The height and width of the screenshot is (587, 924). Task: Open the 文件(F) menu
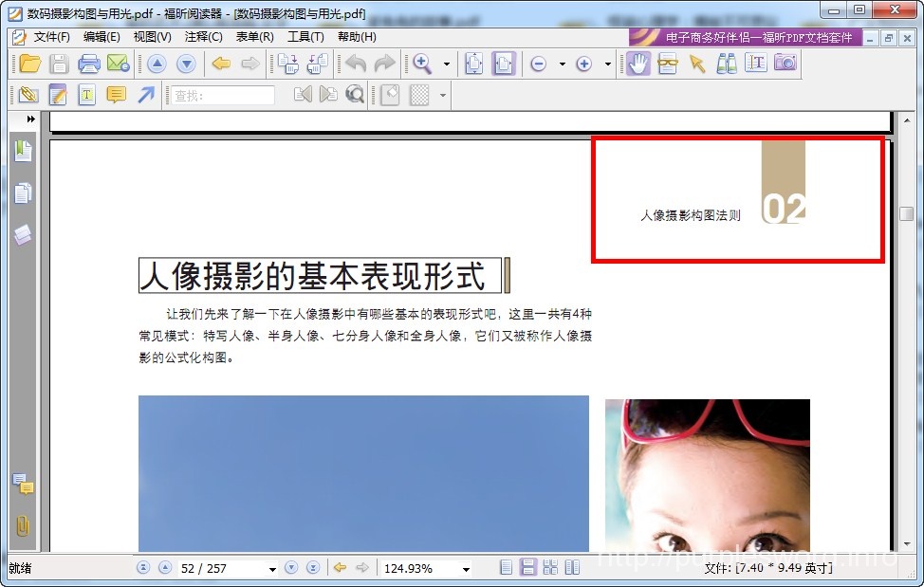coord(51,37)
